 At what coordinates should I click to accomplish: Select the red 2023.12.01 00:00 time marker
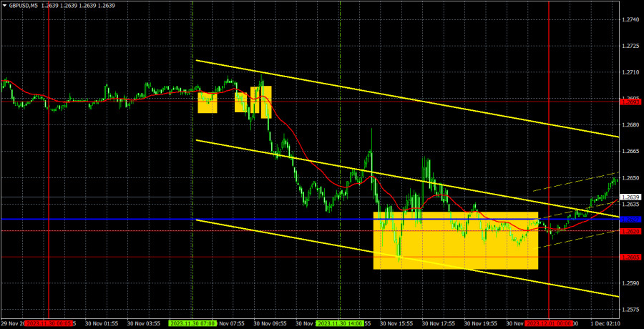(549, 324)
